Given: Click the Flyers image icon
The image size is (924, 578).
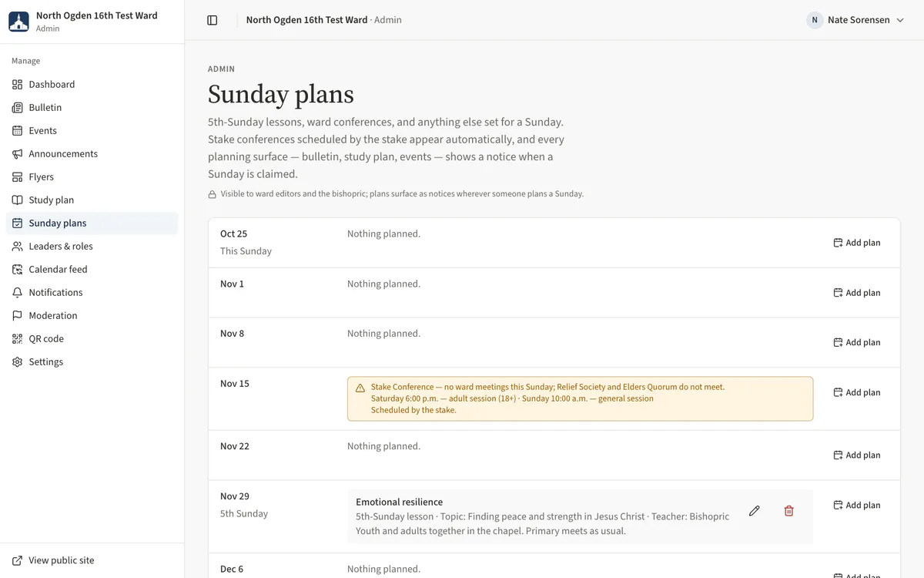Looking at the screenshot, I should click(x=18, y=177).
